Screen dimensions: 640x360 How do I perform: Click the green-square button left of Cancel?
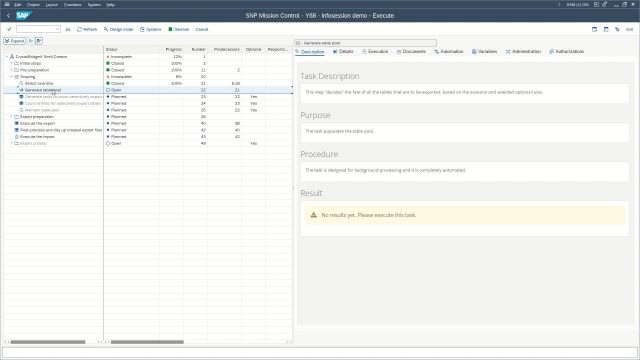(178, 29)
